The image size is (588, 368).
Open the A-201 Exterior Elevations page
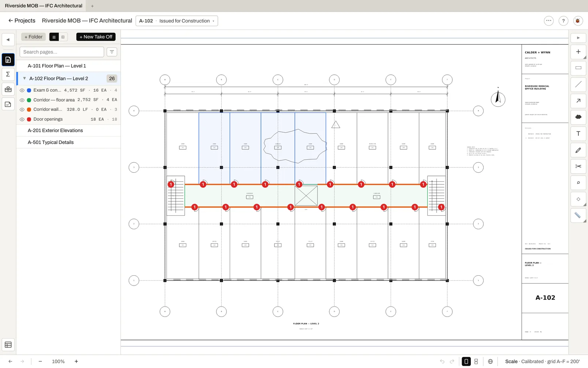point(68,131)
